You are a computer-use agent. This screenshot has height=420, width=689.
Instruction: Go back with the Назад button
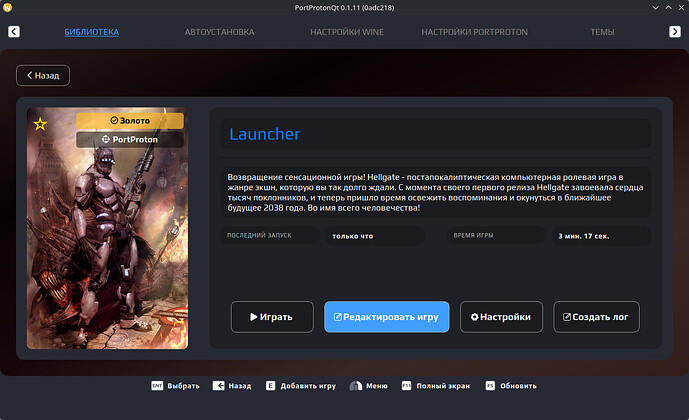pos(43,75)
